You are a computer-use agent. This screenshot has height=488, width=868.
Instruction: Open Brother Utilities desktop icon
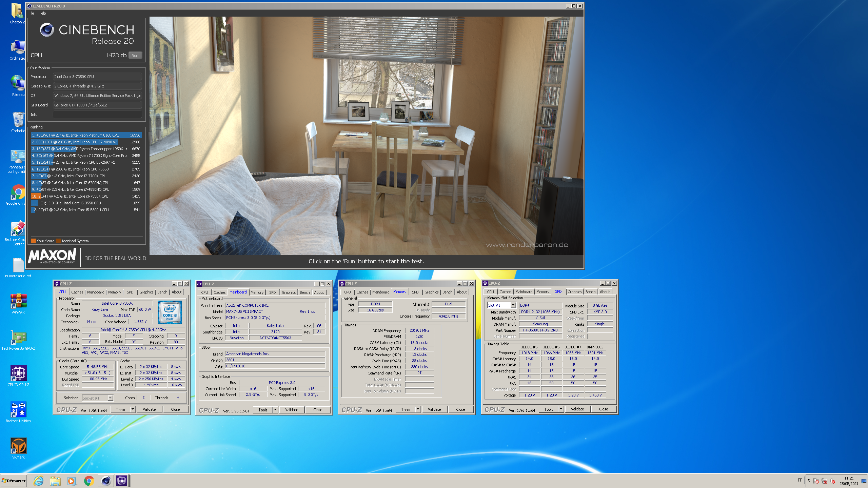[x=18, y=412]
